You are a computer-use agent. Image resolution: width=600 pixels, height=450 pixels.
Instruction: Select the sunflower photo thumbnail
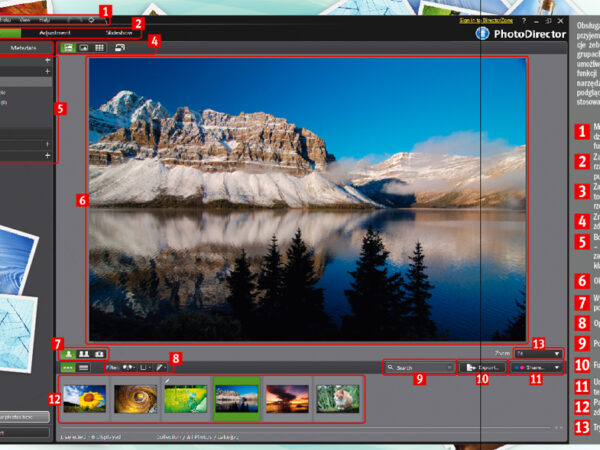tap(84, 399)
